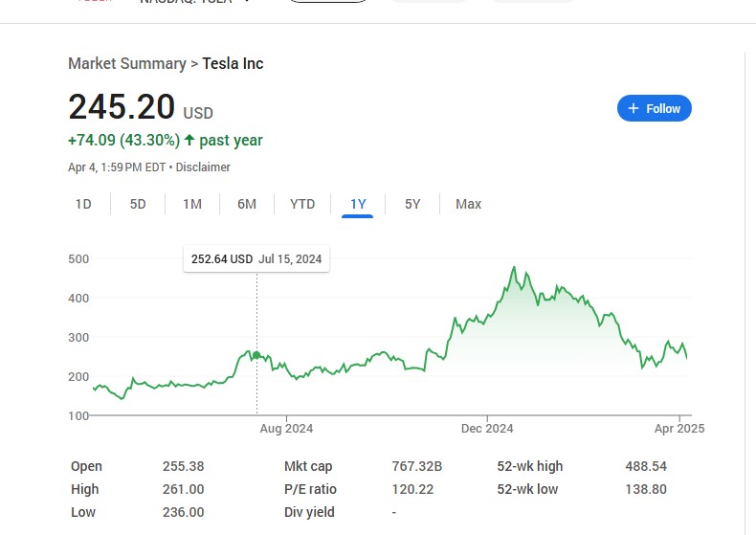Show the 5Y price history
Screen dimensions: 756x535
click(x=412, y=204)
